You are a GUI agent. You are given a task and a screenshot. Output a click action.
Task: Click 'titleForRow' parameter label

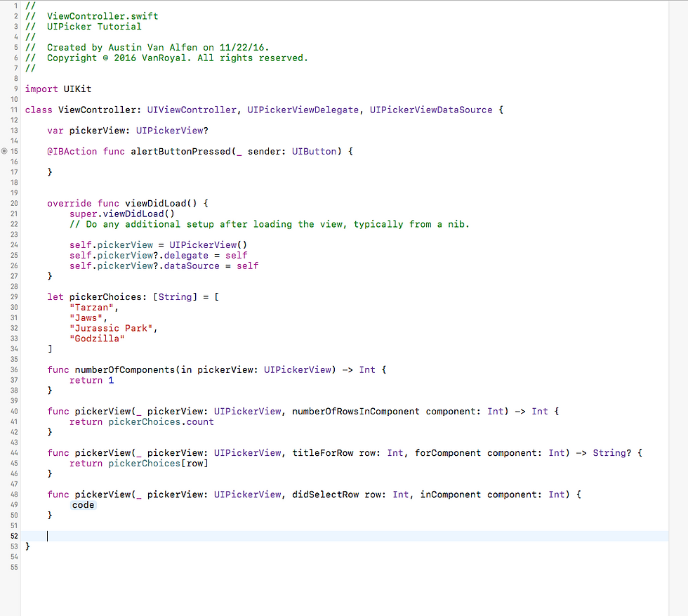coord(322,453)
